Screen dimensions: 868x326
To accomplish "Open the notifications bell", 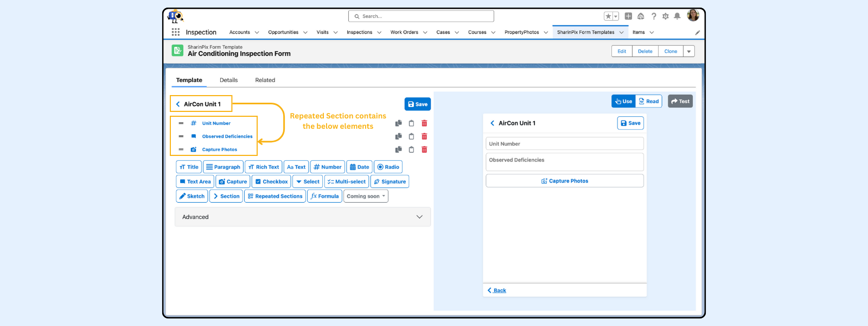I will click(x=677, y=16).
